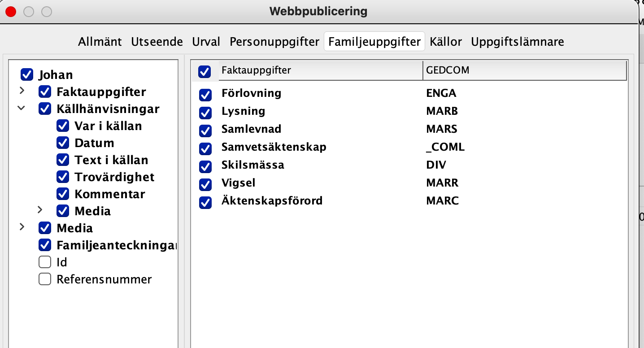Go to the Uppgiftslämnare tab
The height and width of the screenshot is (348, 644).
click(518, 42)
